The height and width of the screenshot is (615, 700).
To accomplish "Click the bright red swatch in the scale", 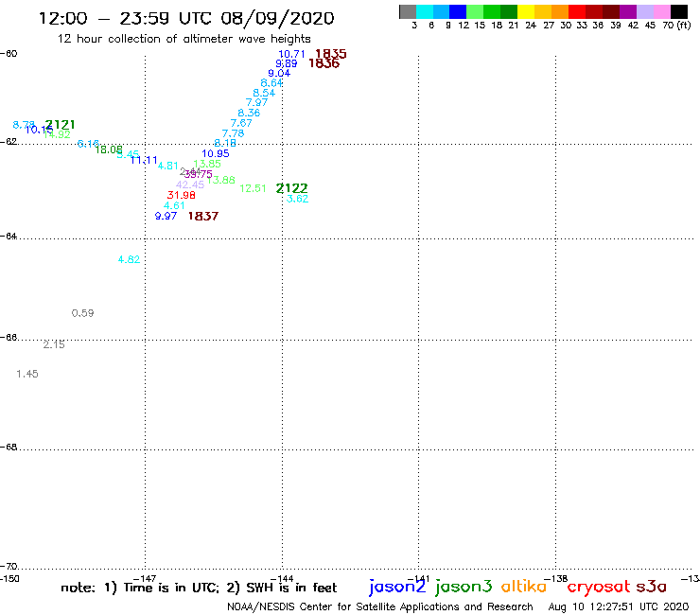I will 577,11.
